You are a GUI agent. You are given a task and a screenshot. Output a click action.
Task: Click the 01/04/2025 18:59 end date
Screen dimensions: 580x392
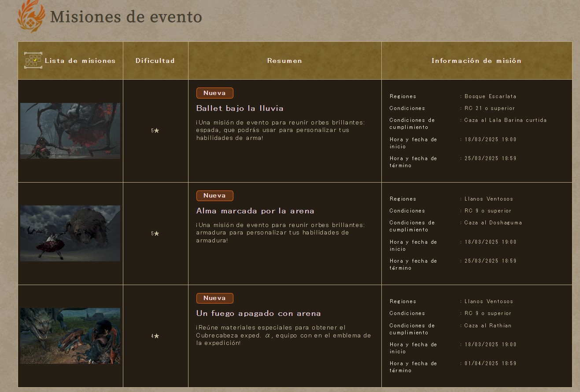pos(491,363)
